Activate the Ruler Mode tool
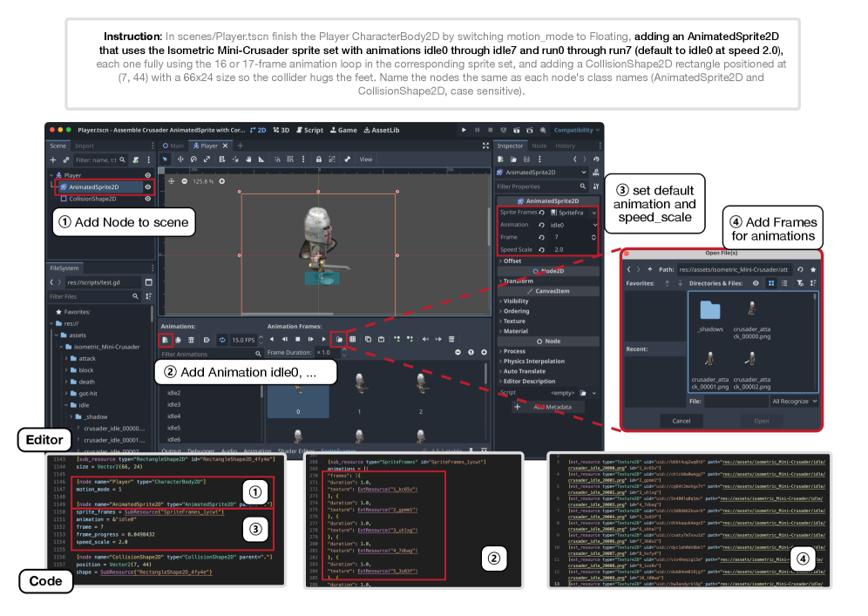868x616 pixels. point(261,159)
